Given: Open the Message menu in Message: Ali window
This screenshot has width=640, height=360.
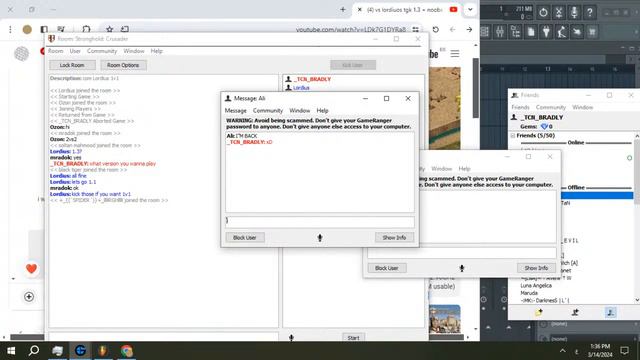Looking at the screenshot, I should point(236,111).
